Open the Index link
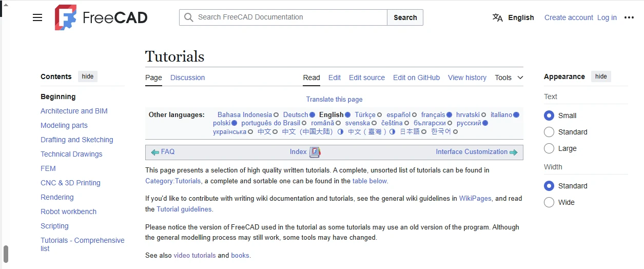 298,152
